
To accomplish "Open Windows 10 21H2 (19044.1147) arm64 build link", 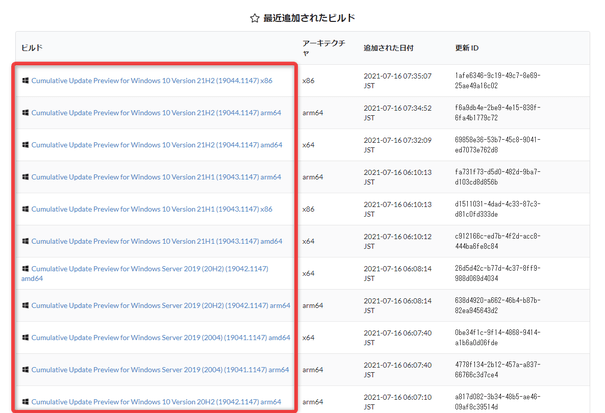I will [156, 113].
